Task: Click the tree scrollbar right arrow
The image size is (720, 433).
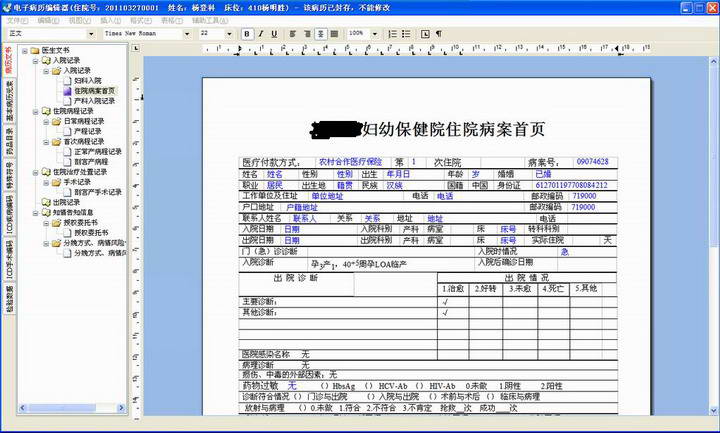Action: [x=121, y=408]
